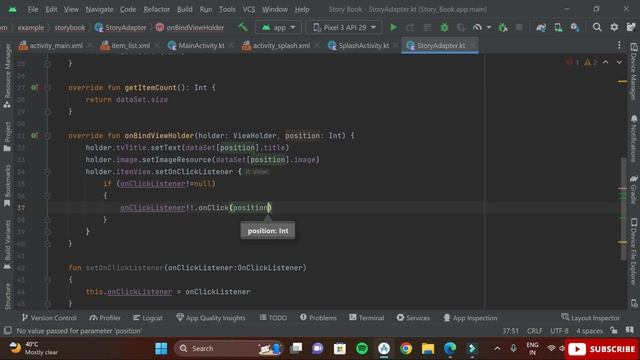Click the override gutter icon for onBindViewHolder
Screen dimensions: 640x360
pyautogui.click(x=34, y=136)
